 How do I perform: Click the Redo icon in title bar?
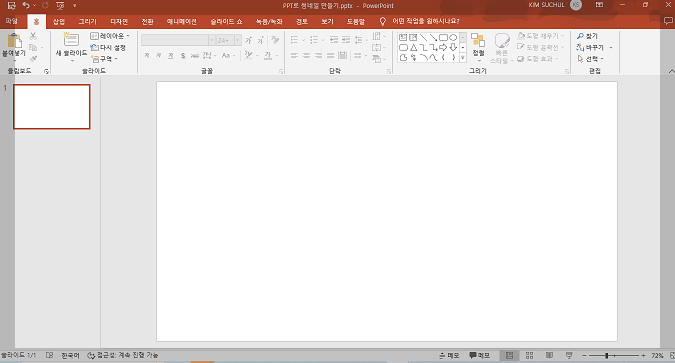tap(45, 6)
